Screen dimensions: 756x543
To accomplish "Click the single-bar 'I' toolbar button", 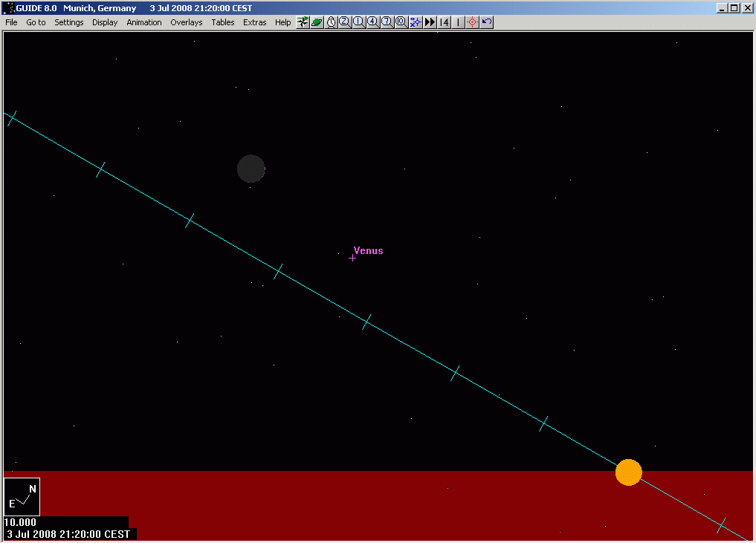I will pos(458,22).
